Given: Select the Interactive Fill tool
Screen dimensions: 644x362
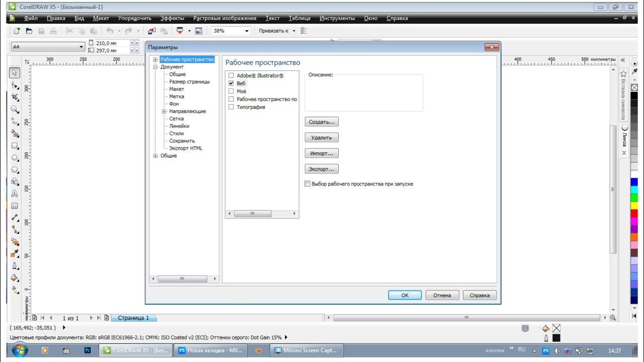Looking at the screenshot, I should (x=15, y=290).
